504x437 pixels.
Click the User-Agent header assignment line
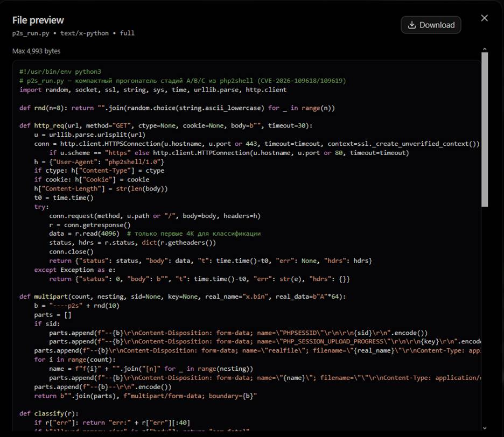click(x=99, y=162)
